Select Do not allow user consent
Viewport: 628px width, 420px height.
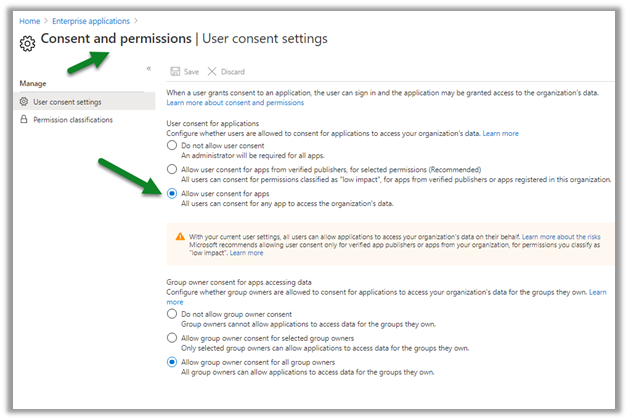pos(172,146)
